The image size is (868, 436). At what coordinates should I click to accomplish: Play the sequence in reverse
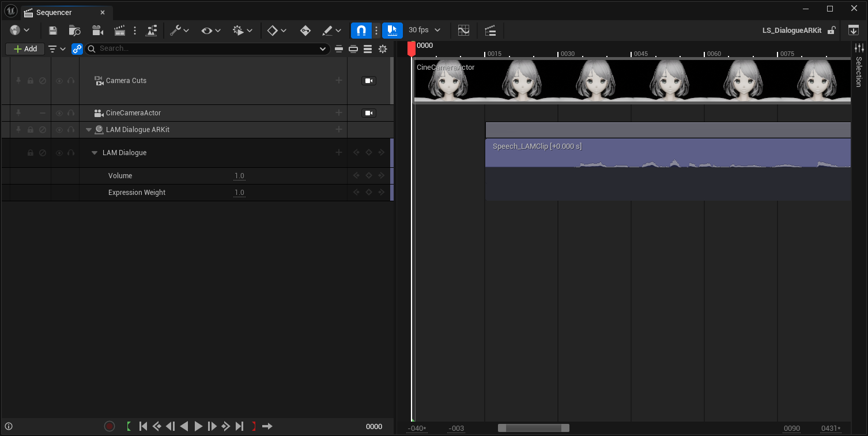(184, 426)
